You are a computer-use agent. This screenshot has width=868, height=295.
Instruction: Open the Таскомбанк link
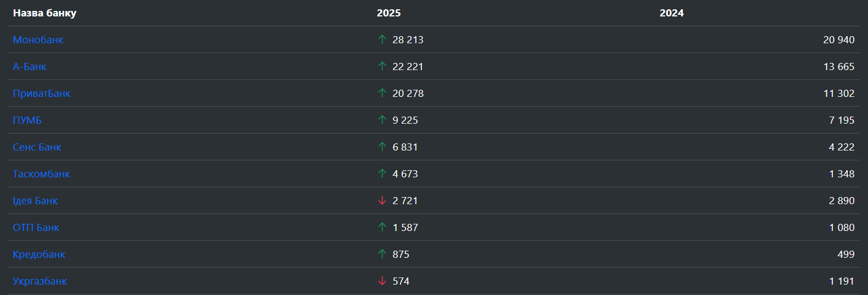coord(42,174)
